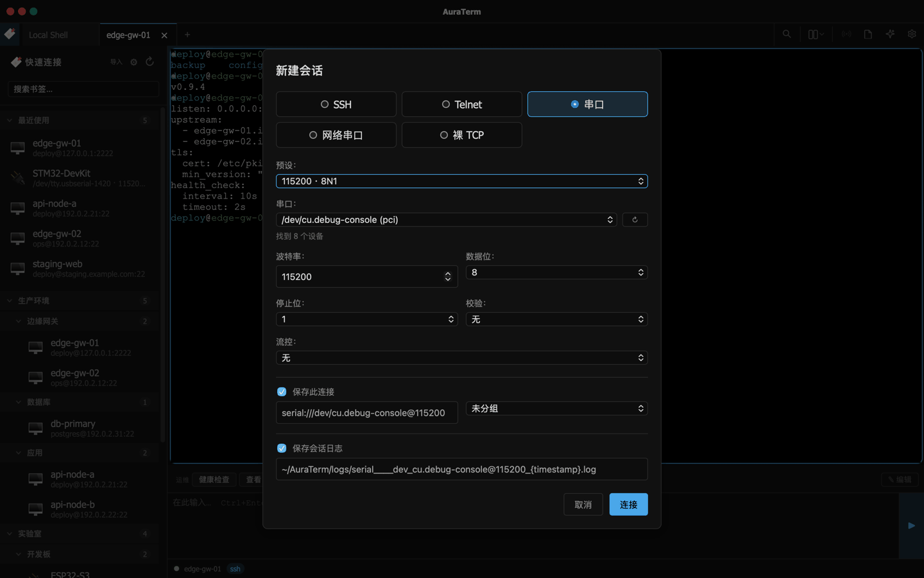Click the quick-connect icon in tab bar

(x=10, y=34)
